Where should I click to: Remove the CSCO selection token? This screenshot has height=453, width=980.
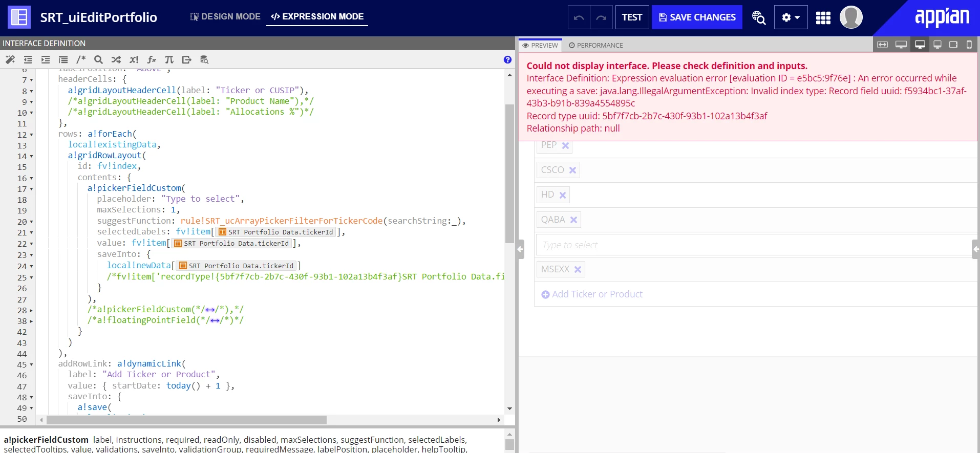572,170
